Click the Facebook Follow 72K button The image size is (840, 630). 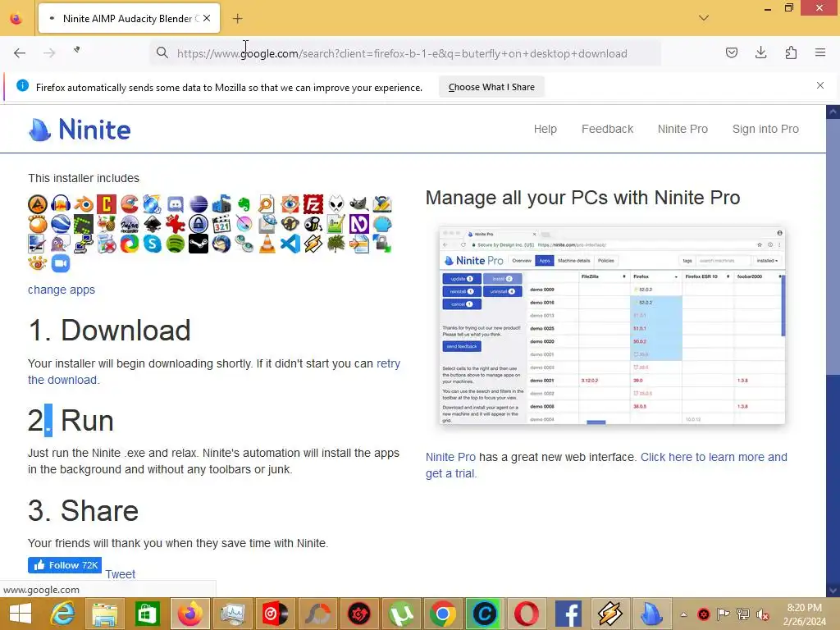[65, 565]
